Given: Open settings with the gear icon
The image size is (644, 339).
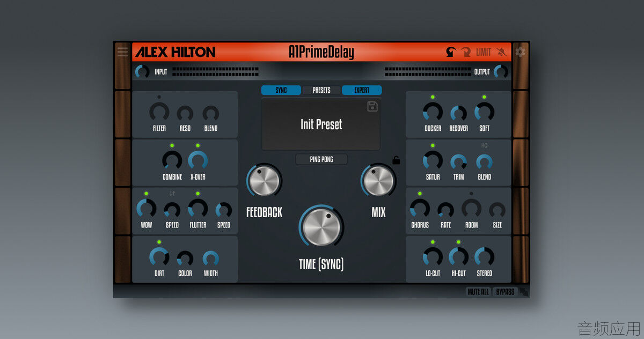Looking at the screenshot, I should tap(520, 52).
